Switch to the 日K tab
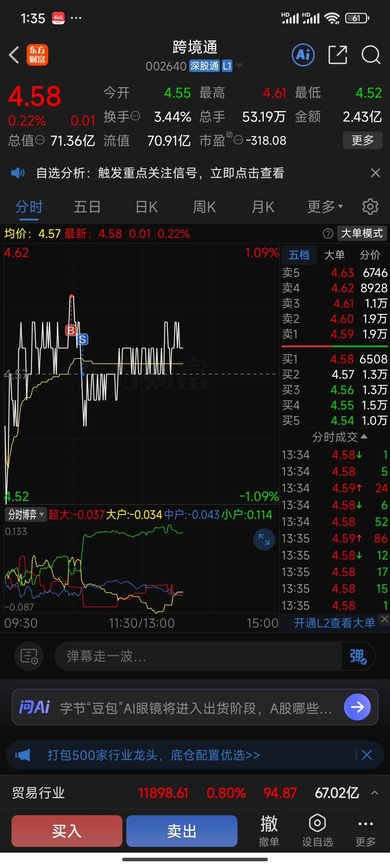 (147, 206)
